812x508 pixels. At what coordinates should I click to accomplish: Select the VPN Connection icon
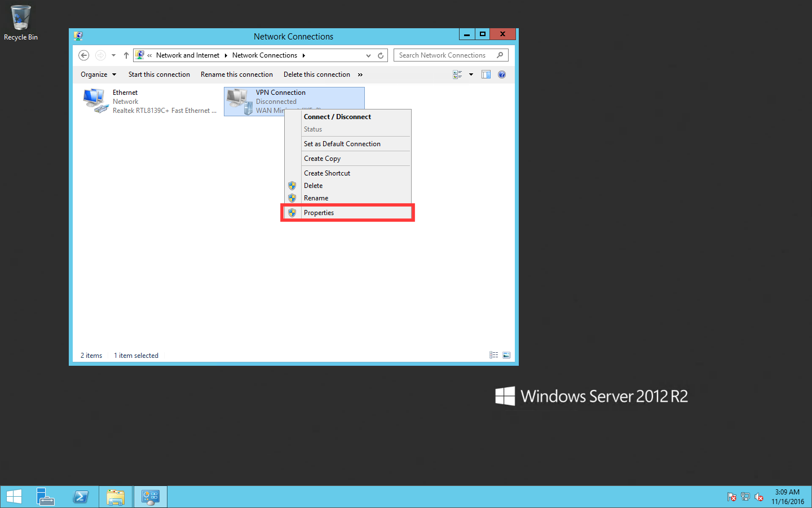pyautogui.click(x=240, y=102)
